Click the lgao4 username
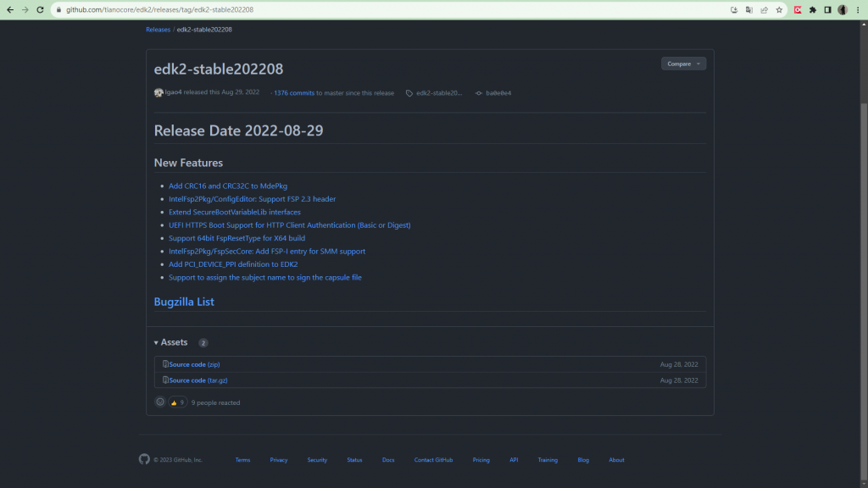 pyautogui.click(x=173, y=91)
